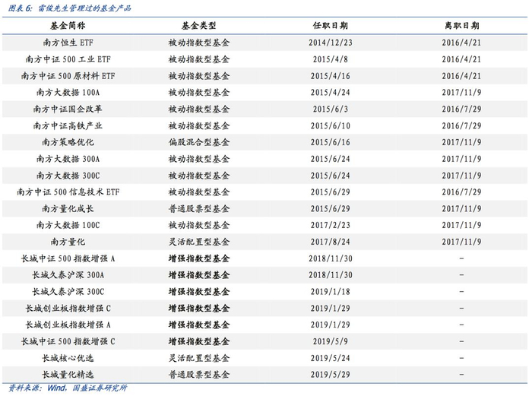Click start date 2015/4/16
The image size is (532, 396).
[x=330, y=76]
